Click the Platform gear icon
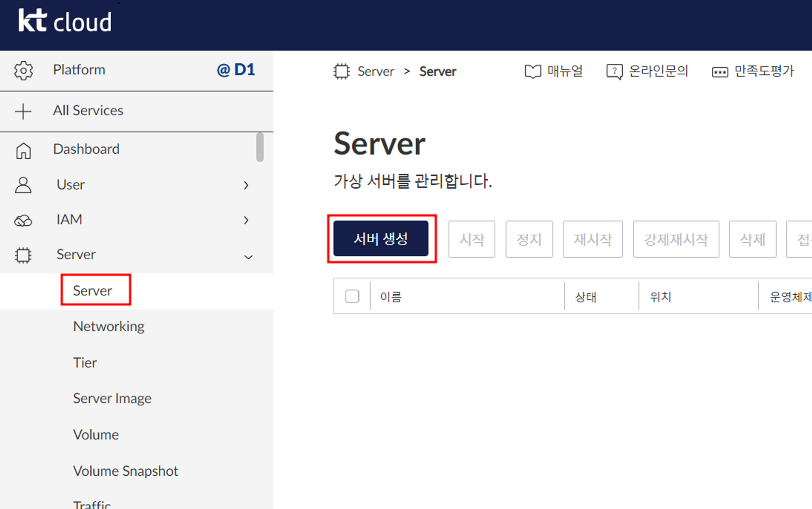812x509 pixels. (x=24, y=71)
